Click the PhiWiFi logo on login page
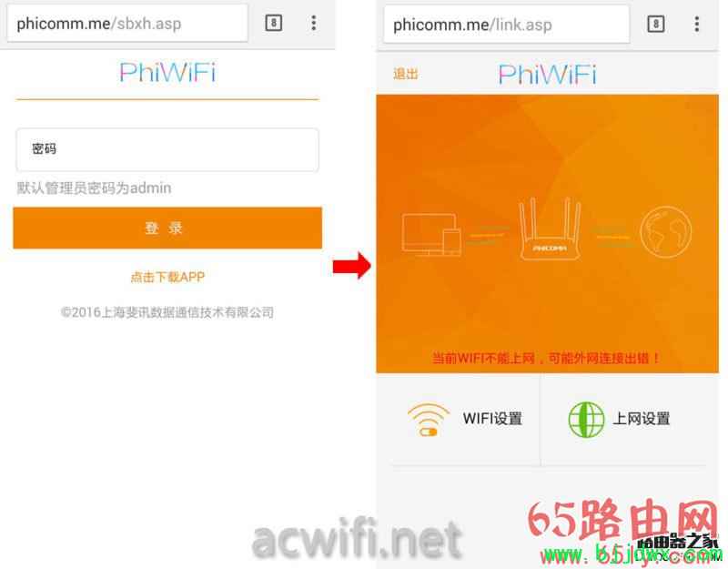 (167, 73)
